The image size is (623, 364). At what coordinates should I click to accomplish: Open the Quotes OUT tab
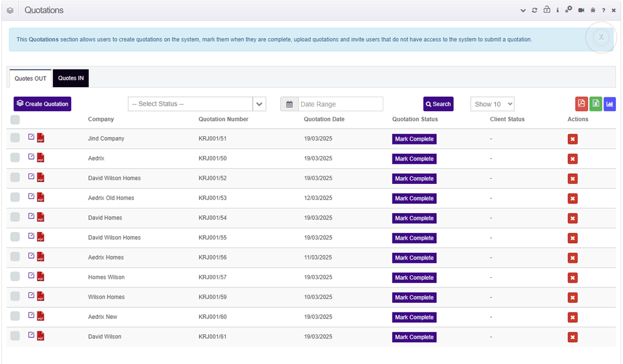(x=30, y=78)
